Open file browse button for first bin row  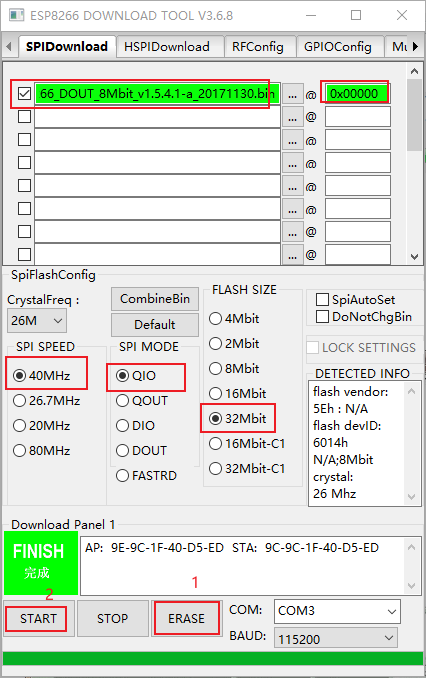pos(292,94)
